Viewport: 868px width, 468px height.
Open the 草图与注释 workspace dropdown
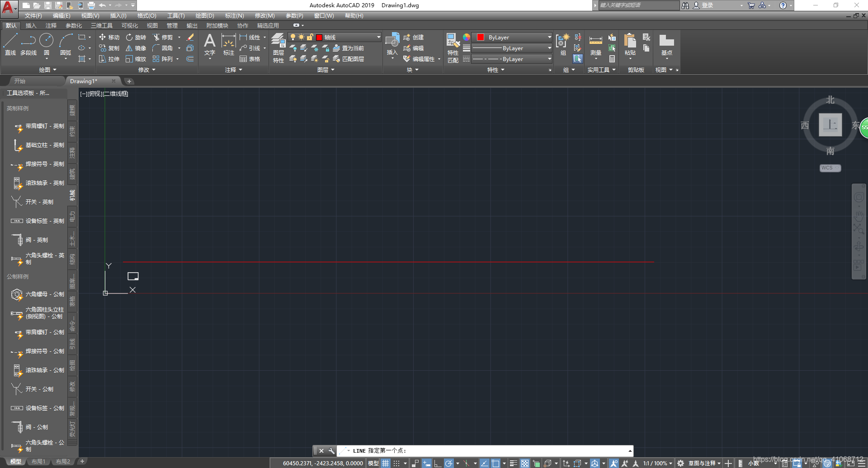coord(704,463)
